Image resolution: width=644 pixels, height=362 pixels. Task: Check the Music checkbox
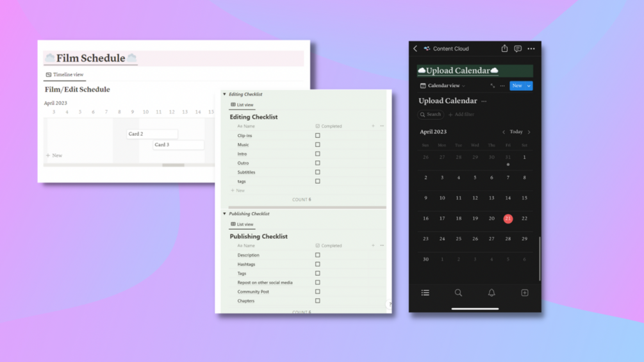click(x=317, y=144)
